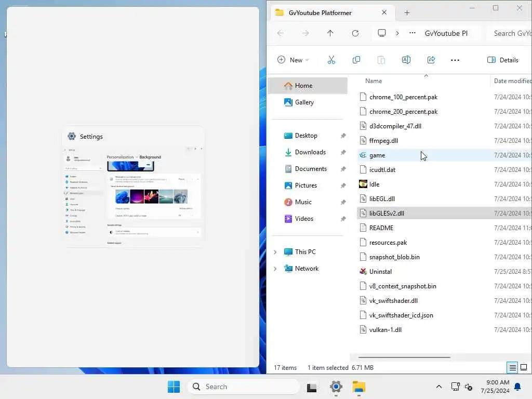Click File Explorer icon on the taskbar
532x399 pixels.
pyautogui.click(x=358, y=387)
